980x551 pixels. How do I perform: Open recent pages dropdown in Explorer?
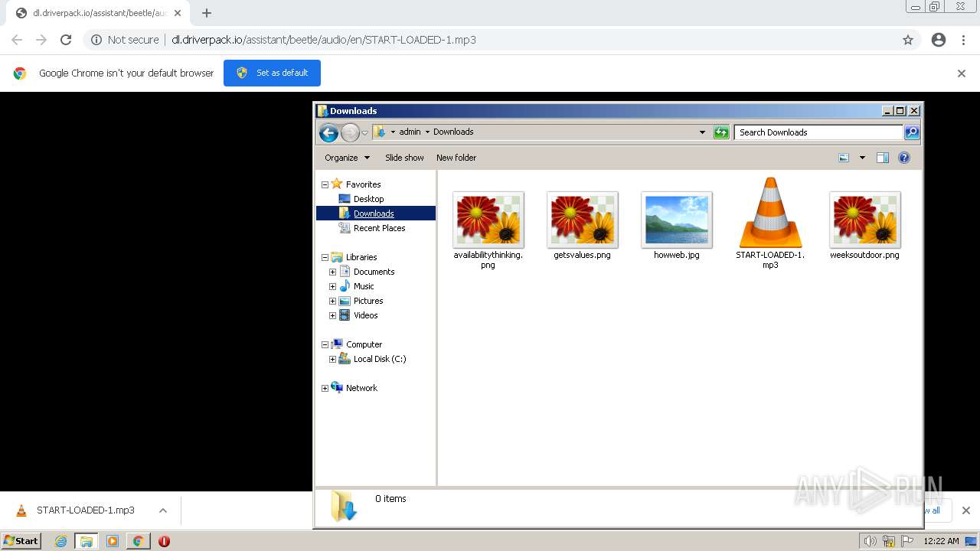365,132
